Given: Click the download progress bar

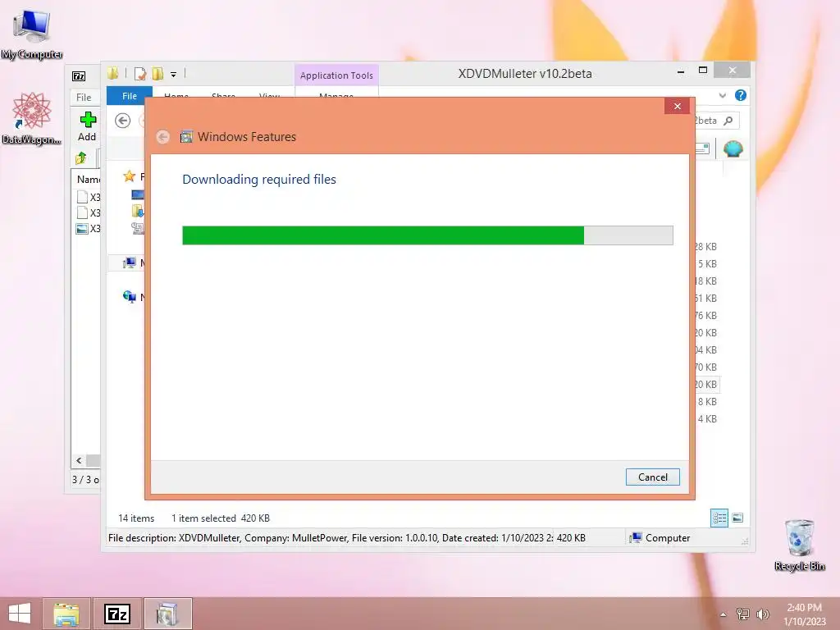Looking at the screenshot, I should pyautogui.click(x=427, y=235).
